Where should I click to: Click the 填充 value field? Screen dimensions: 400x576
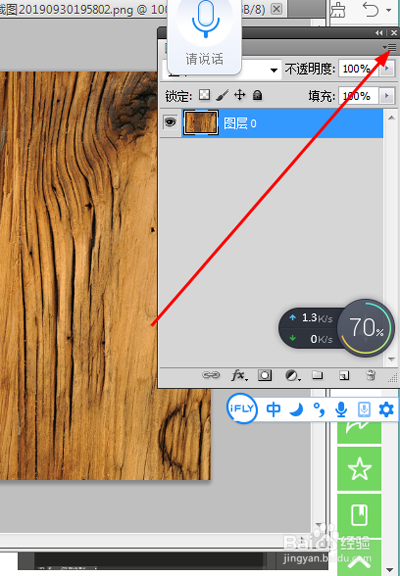pyautogui.click(x=358, y=96)
